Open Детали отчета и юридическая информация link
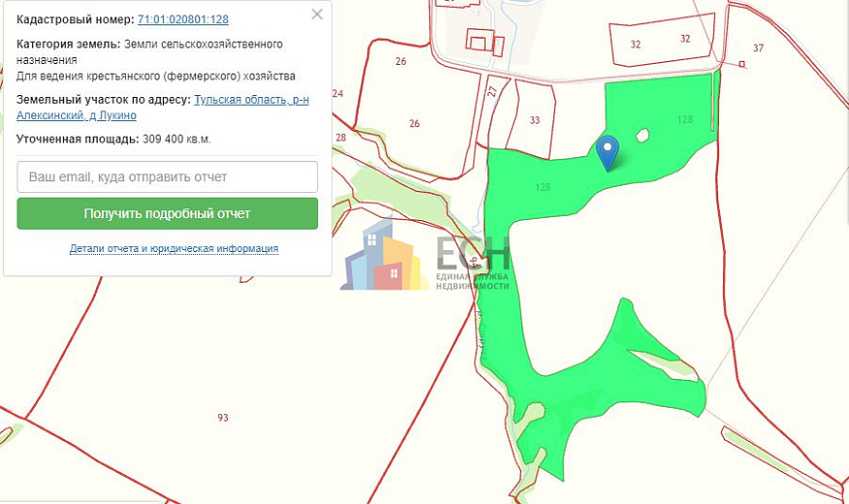Image resolution: width=849 pixels, height=504 pixels. click(173, 249)
